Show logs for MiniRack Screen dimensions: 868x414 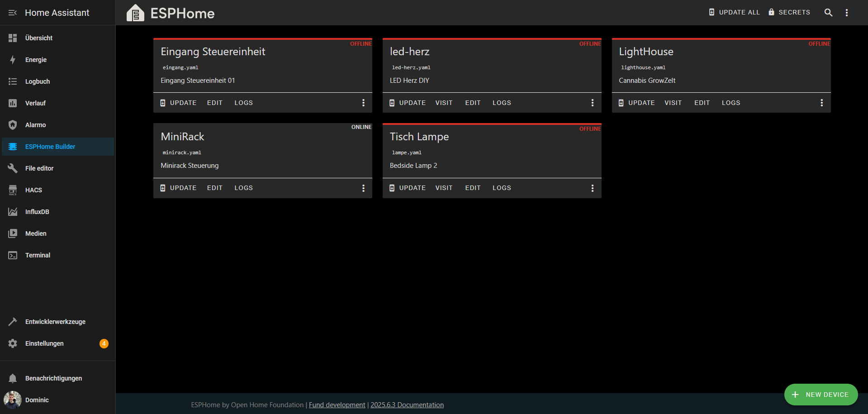point(244,188)
